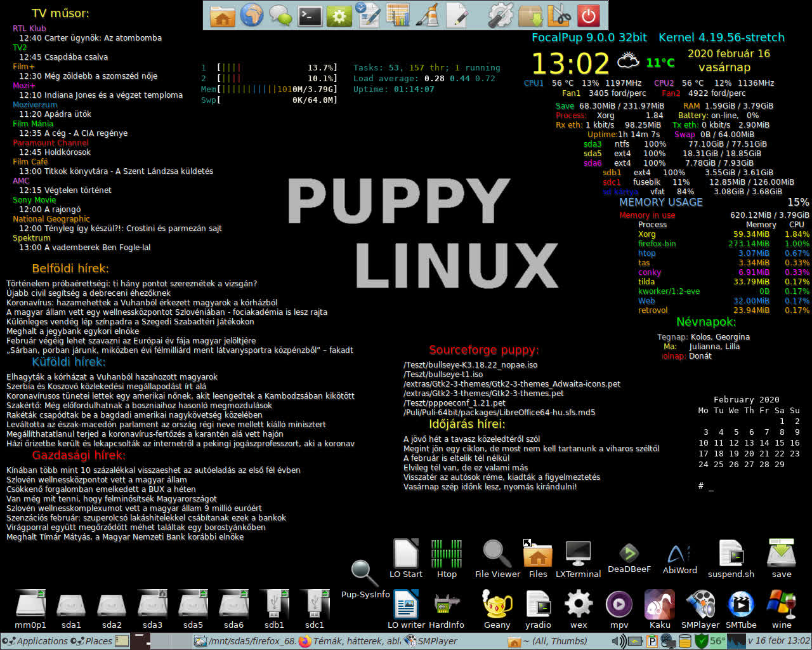This screenshot has height=650, width=812.
Task: Open AbiWord from the desktop
Action: 679,559
